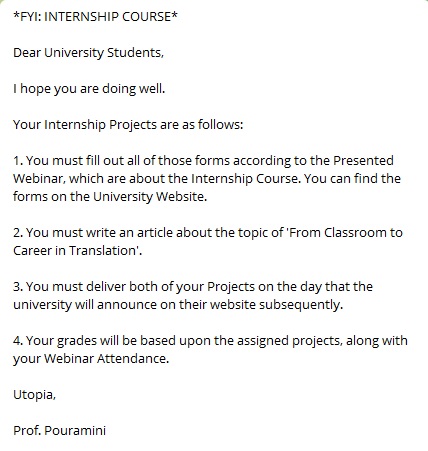Viewport: 428px width, 451px height.
Task: Click the number '4.' list marker
Action: pos(18,341)
